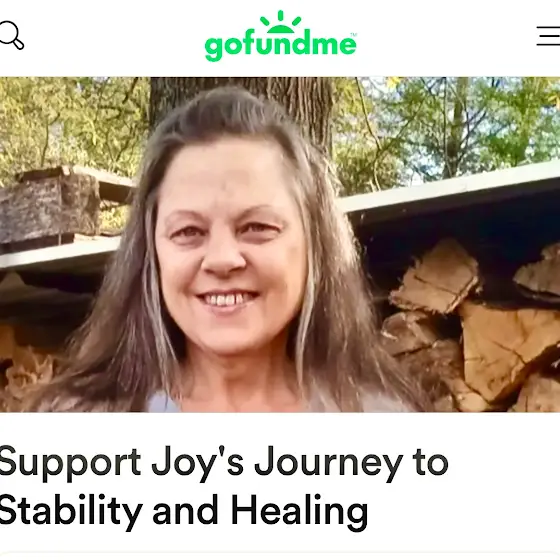Tap the trademark symbol beside the logo

tap(354, 35)
